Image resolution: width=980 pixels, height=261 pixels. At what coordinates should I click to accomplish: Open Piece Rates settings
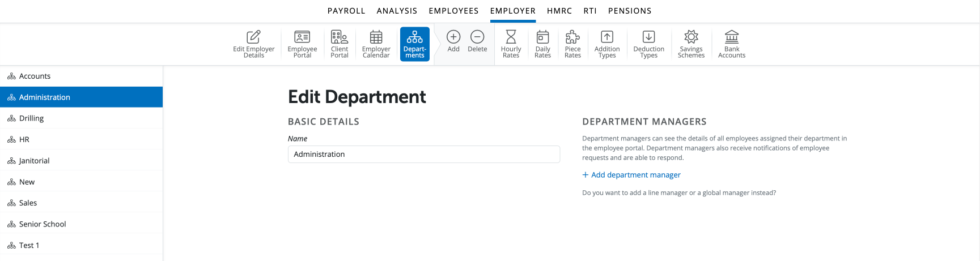[x=572, y=44]
